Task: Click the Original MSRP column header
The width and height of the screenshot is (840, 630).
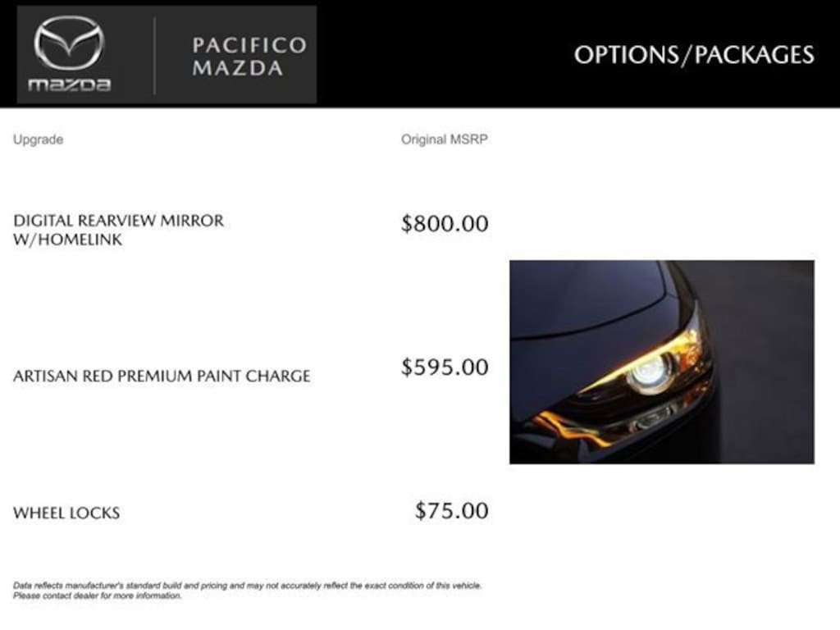Action: (x=444, y=139)
